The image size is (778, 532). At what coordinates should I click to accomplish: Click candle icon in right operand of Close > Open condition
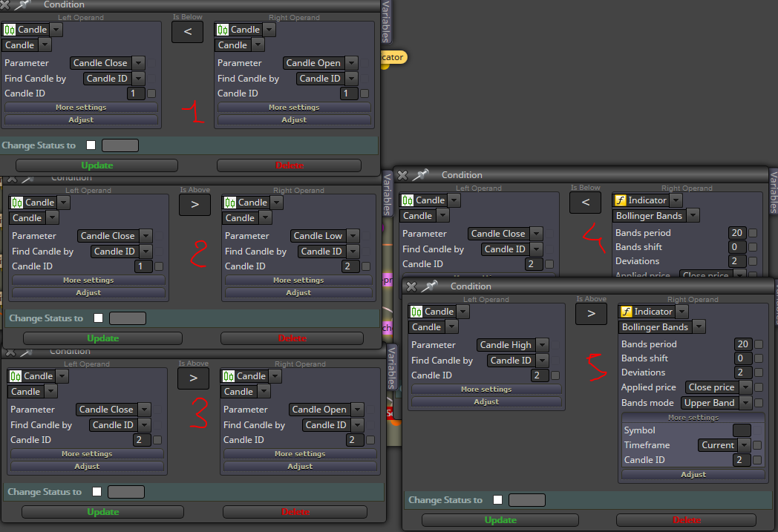click(228, 376)
